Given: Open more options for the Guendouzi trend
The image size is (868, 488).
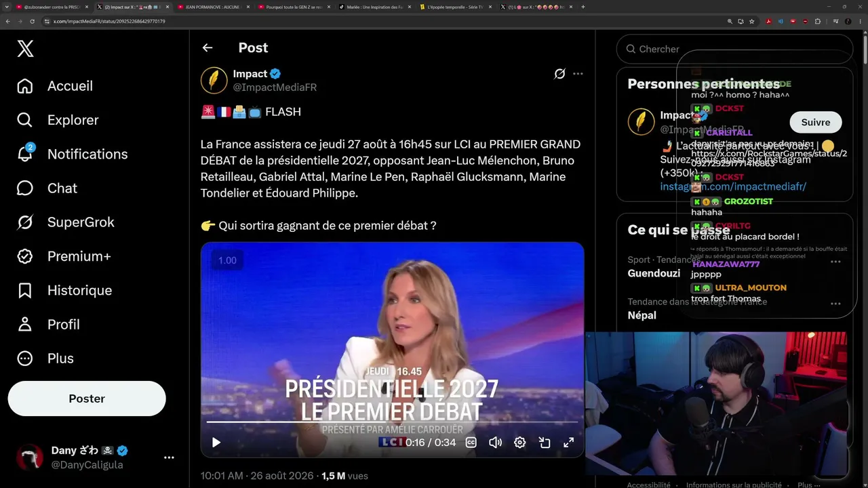Looking at the screenshot, I should tap(835, 262).
